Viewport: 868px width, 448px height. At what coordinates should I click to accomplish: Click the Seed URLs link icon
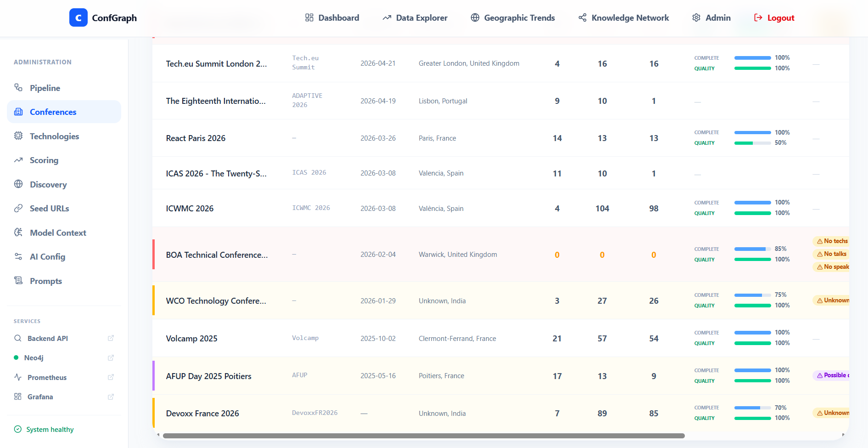coord(18,208)
